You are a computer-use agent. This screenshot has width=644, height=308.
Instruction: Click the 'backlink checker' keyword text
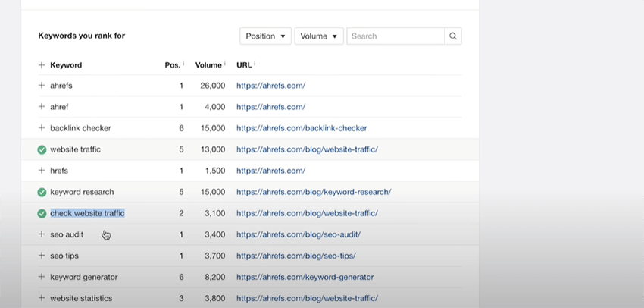point(80,128)
